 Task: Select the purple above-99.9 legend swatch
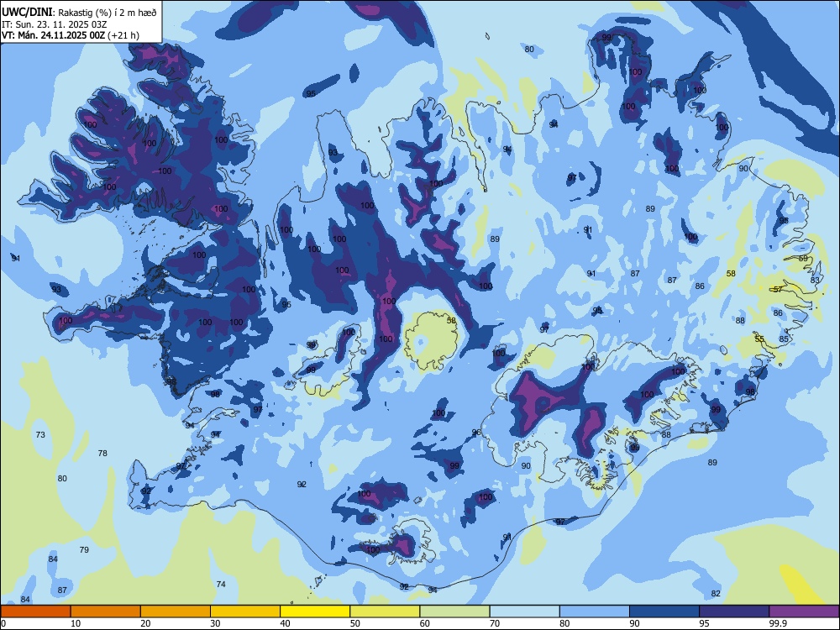pyautogui.click(x=804, y=612)
